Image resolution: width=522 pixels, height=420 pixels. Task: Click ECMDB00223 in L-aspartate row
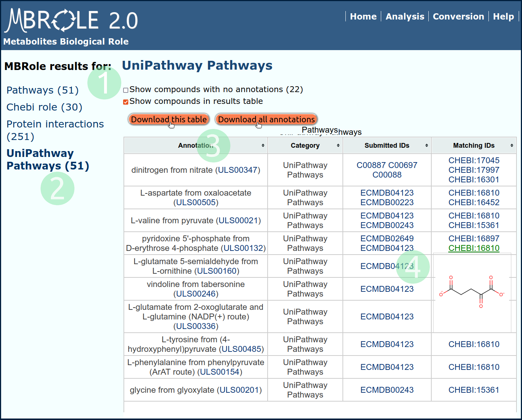(387, 202)
